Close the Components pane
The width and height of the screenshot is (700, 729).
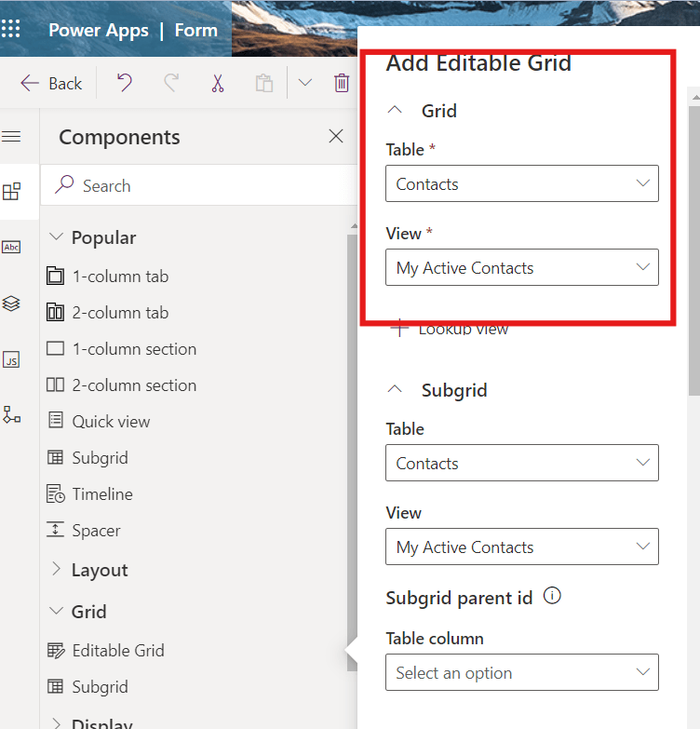tap(336, 137)
